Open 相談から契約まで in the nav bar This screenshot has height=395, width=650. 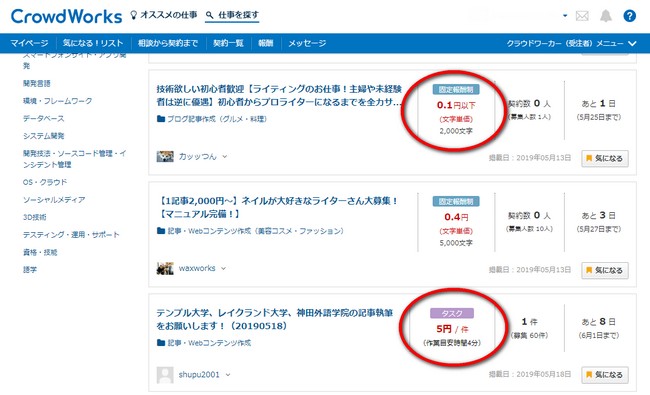click(x=168, y=43)
